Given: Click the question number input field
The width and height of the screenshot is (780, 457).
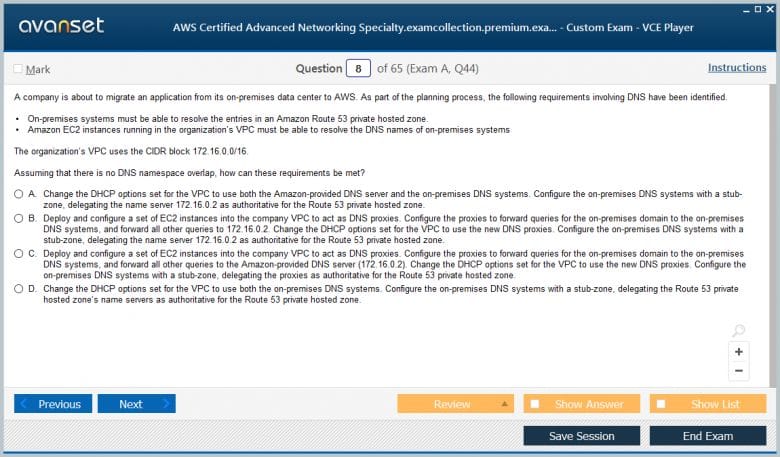Looking at the screenshot, I should pyautogui.click(x=358, y=69).
